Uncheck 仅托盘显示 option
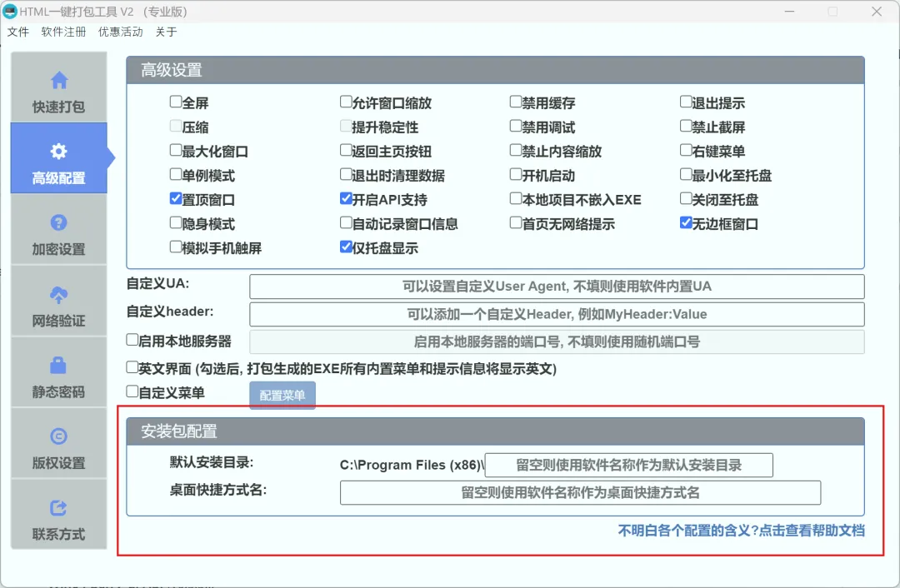Image resolution: width=900 pixels, height=588 pixels. 346,247
